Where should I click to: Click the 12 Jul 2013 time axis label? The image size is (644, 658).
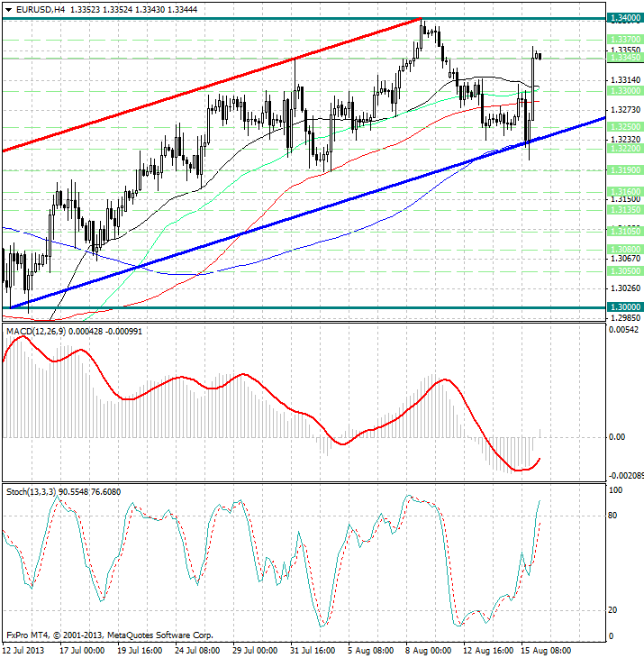23,651
